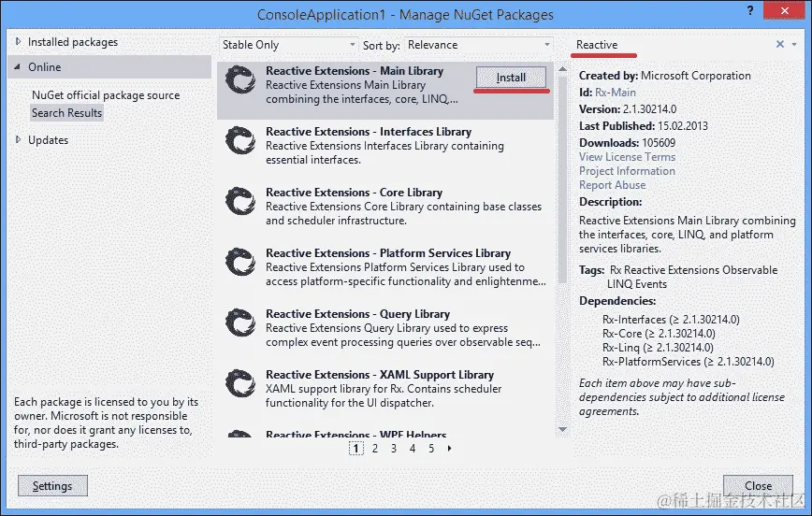
Task: Click the Rx icon for Platform Services Library
Action: point(240,262)
